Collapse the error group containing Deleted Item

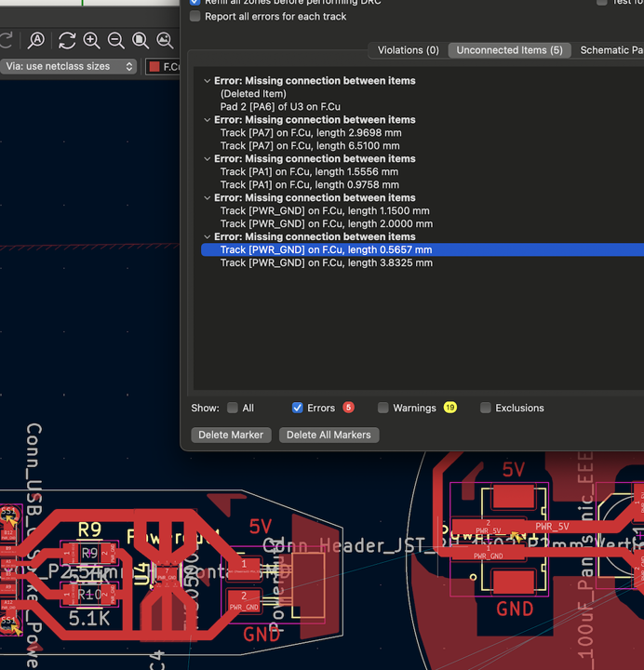click(208, 81)
